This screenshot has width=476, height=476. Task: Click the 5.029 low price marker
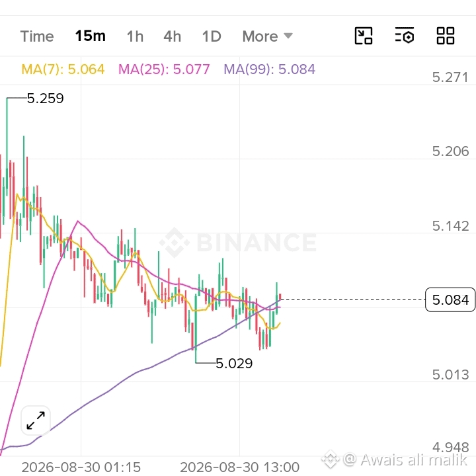pos(234,364)
